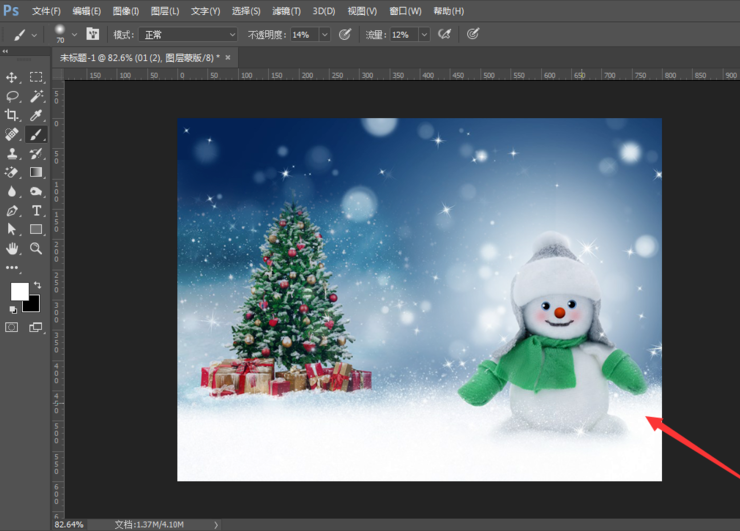Screen dimensions: 740x531
Task: Open the 模式 blend mode dropdown
Action: [188, 34]
